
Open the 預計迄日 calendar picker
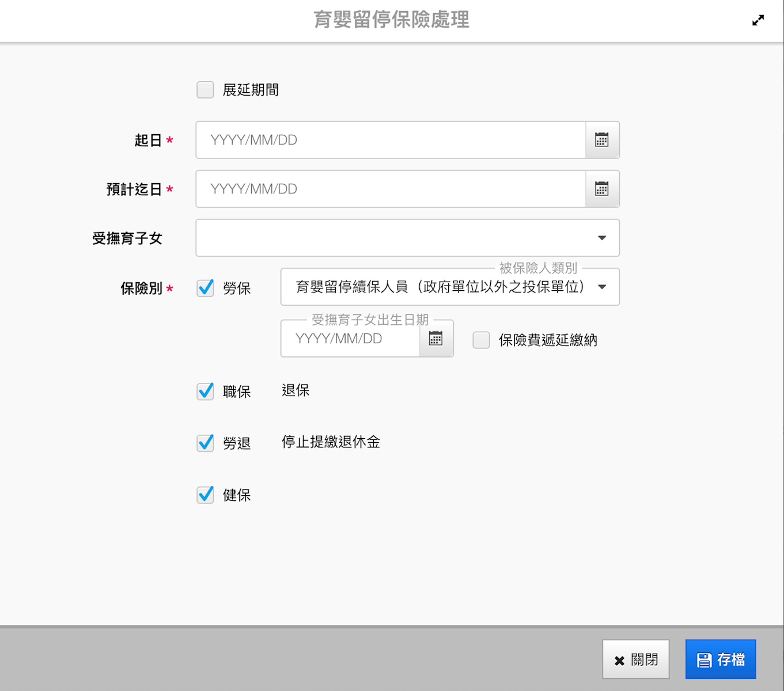602,189
